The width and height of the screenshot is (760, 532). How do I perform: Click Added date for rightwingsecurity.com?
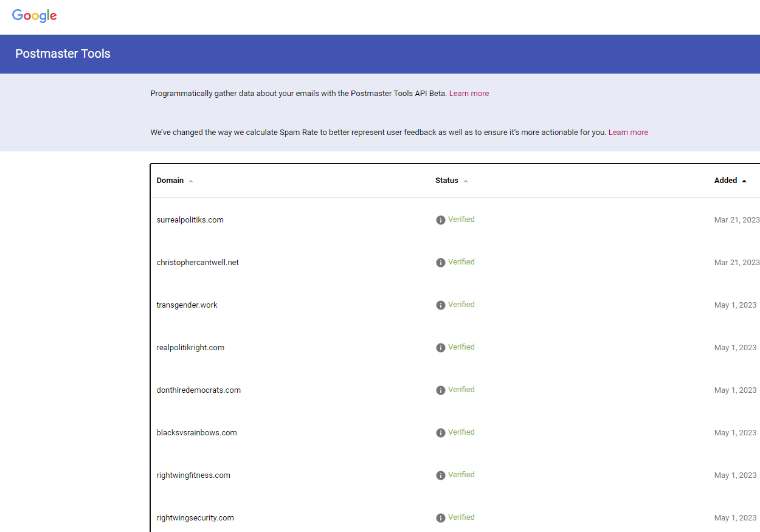[736, 518]
